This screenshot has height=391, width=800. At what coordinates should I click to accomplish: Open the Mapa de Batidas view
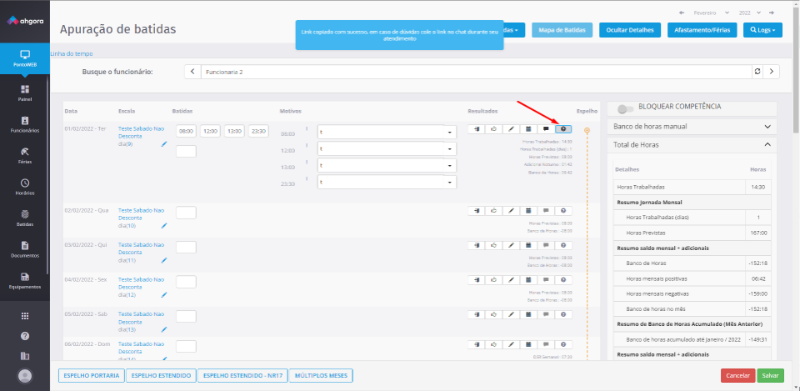click(562, 30)
